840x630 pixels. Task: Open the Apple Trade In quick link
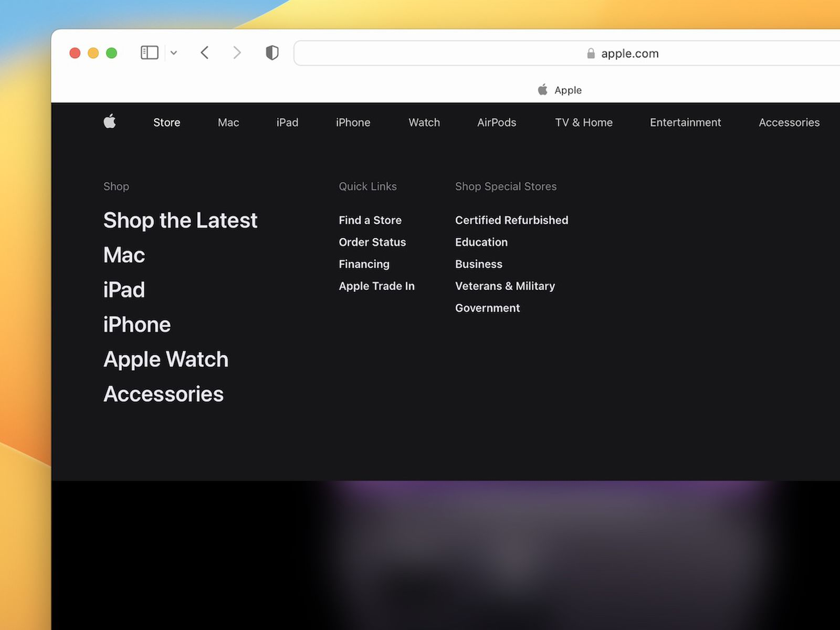pyautogui.click(x=376, y=286)
